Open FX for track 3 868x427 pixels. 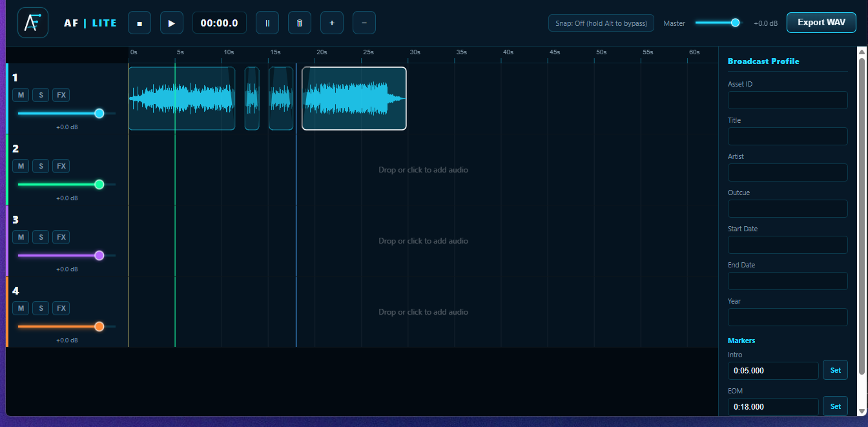(61, 237)
